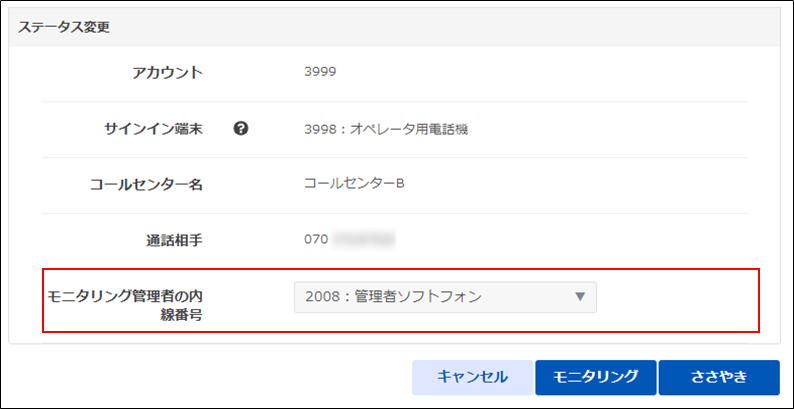
Task: Click the コールセンターB value
Action: (x=354, y=184)
